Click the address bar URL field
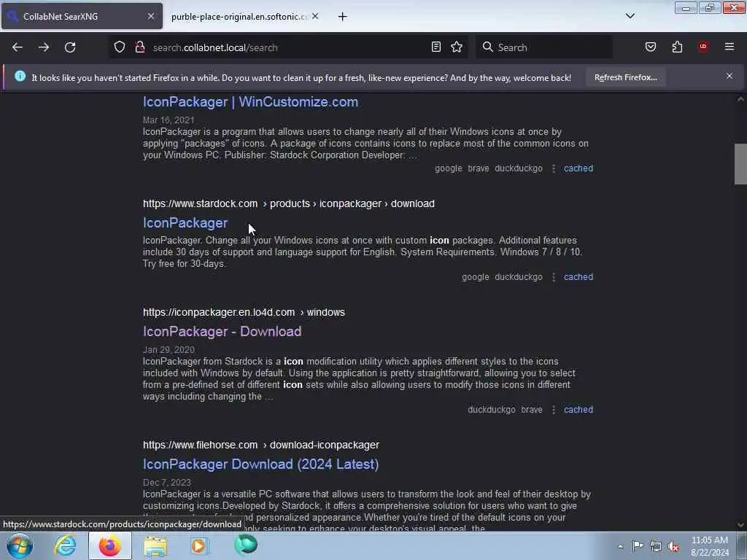This screenshot has width=747, height=560. pos(288,47)
